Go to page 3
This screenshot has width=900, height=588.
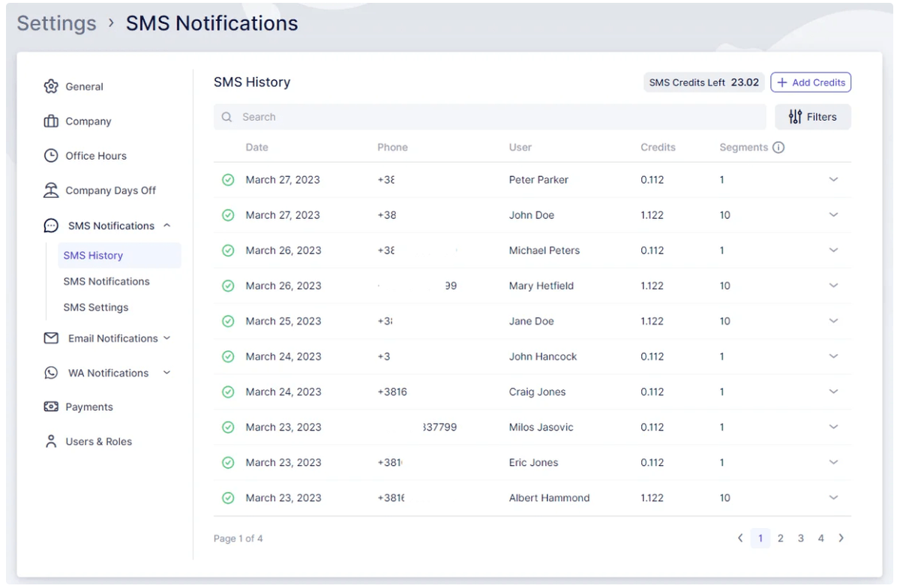[801, 538]
